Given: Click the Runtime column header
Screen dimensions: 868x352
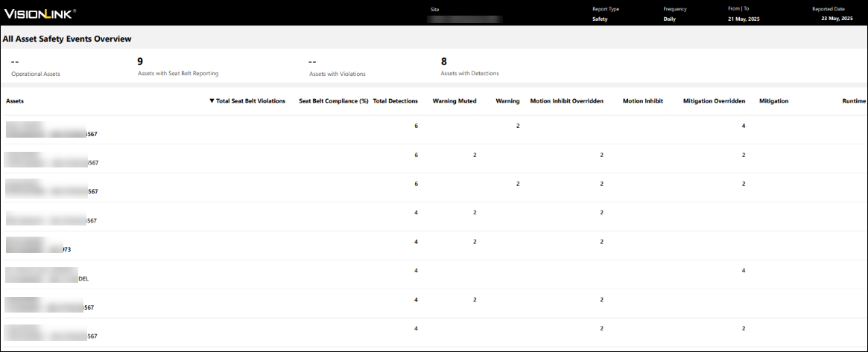Looking at the screenshot, I should pos(854,100).
